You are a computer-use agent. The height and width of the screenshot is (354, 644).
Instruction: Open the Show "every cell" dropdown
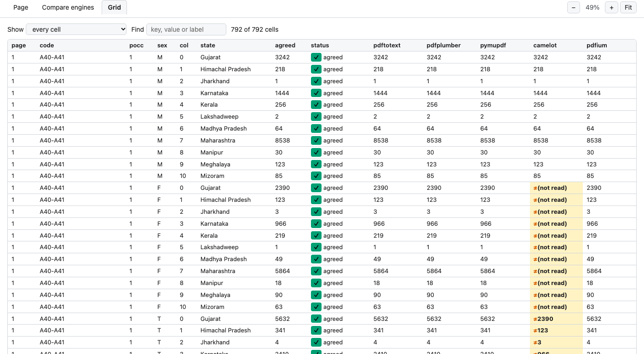point(76,29)
